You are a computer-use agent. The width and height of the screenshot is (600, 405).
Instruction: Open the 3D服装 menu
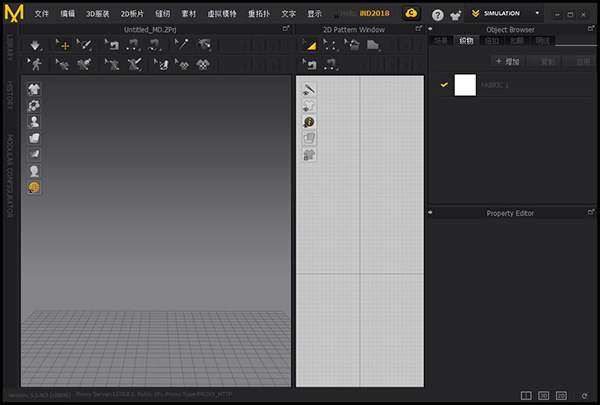coord(98,14)
